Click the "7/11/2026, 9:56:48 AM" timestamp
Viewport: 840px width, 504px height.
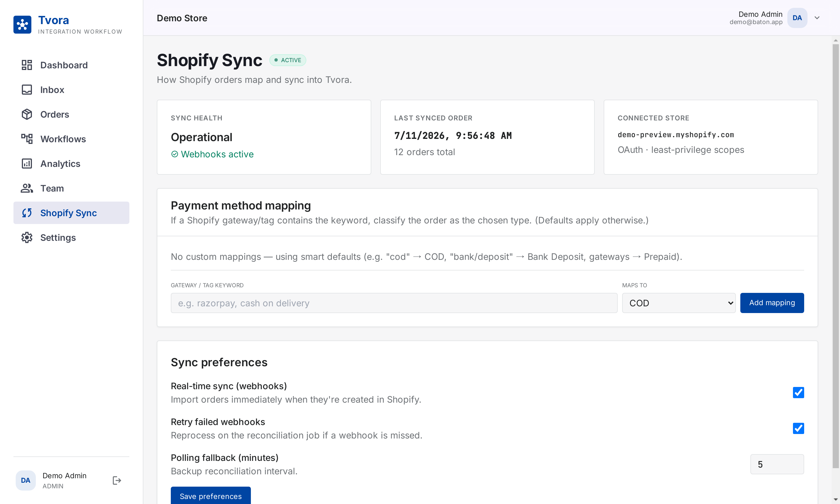click(x=452, y=136)
